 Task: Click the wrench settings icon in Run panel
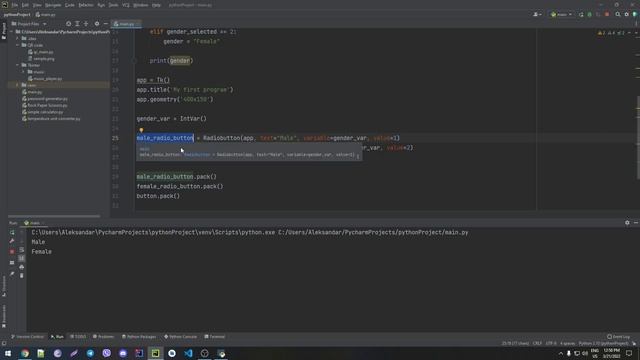click(12, 241)
